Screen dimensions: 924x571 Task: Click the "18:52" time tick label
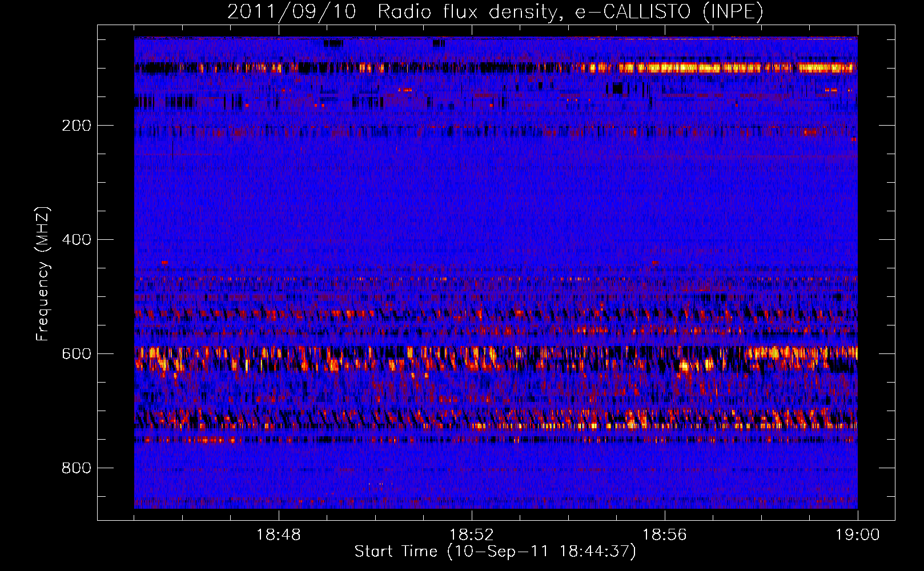click(472, 535)
